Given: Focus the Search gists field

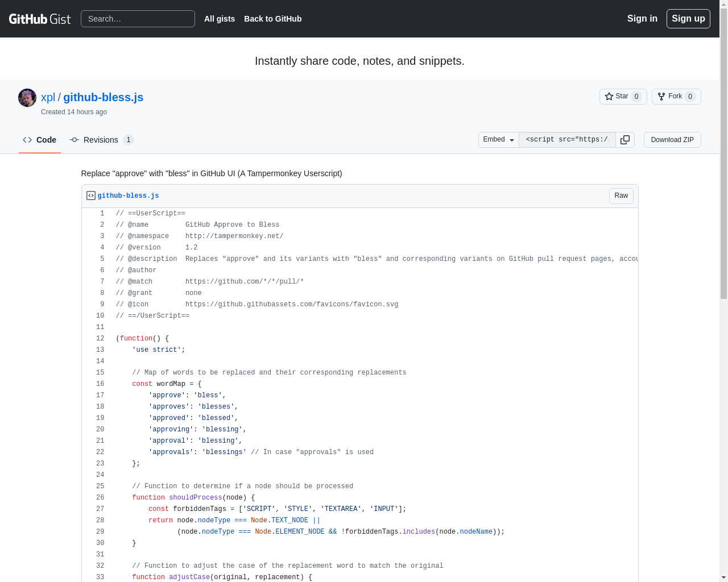Looking at the screenshot, I should [138, 19].
